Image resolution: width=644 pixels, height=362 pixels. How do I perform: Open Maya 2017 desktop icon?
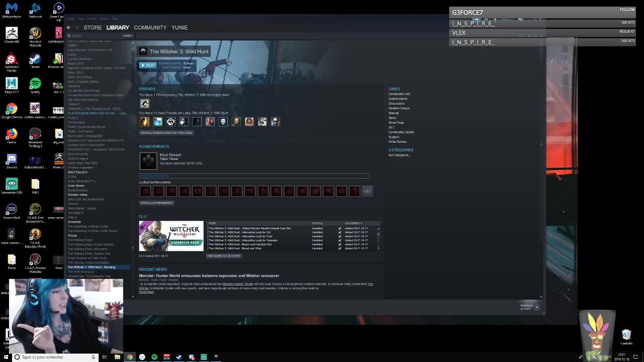pos(12,86)
